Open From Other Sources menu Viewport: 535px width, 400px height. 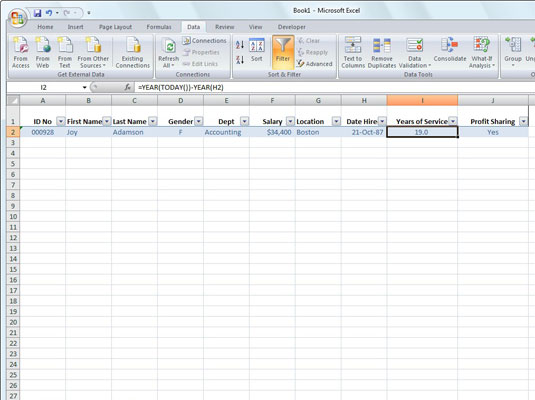(93, 53)
